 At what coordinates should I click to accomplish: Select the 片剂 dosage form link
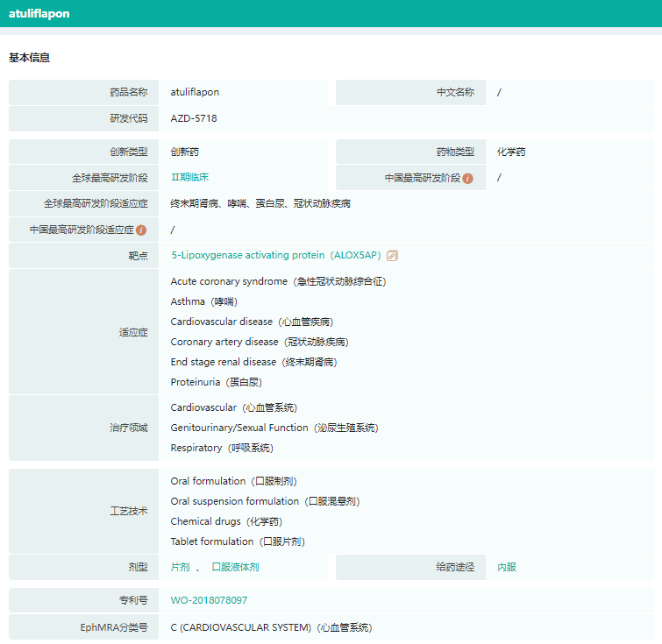click(x=180, y=567)
